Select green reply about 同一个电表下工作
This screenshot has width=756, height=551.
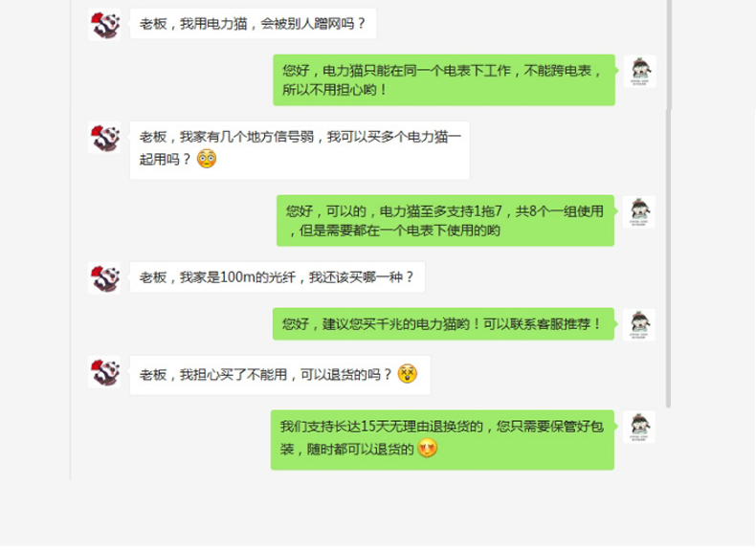444,80
